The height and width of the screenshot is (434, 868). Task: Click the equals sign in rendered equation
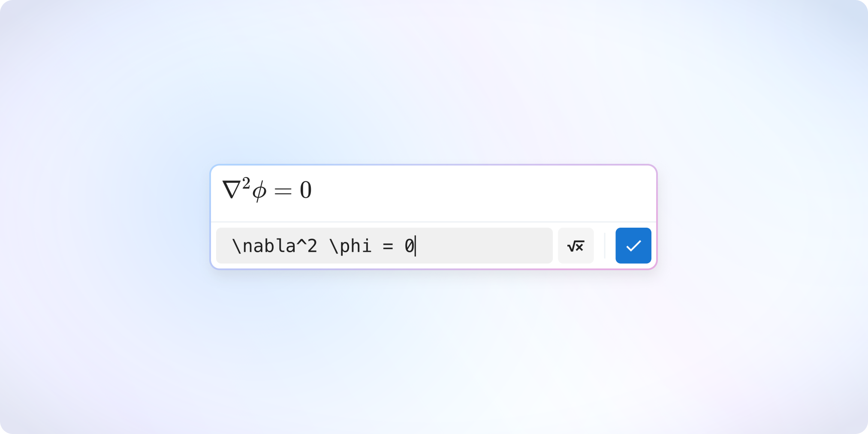point(283,191)
